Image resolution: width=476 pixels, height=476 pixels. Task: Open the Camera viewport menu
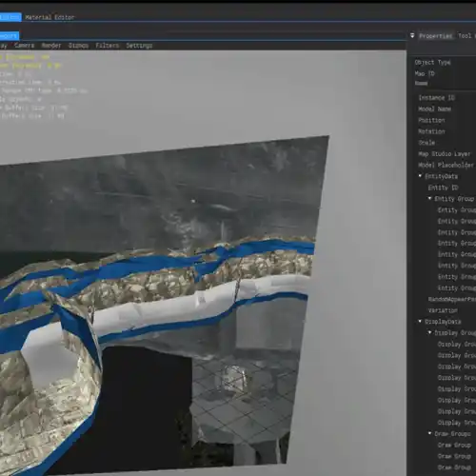point(24,46)
